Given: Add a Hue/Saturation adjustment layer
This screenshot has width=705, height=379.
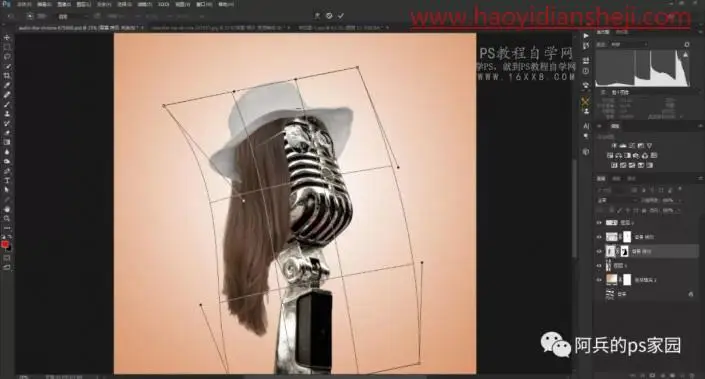Looking at the screenshot, I should (x=610, y=156).
